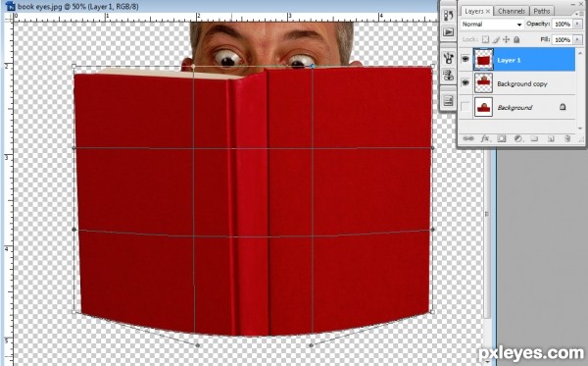
Task: Switch to the Channels tab
Action: (512, 11)
